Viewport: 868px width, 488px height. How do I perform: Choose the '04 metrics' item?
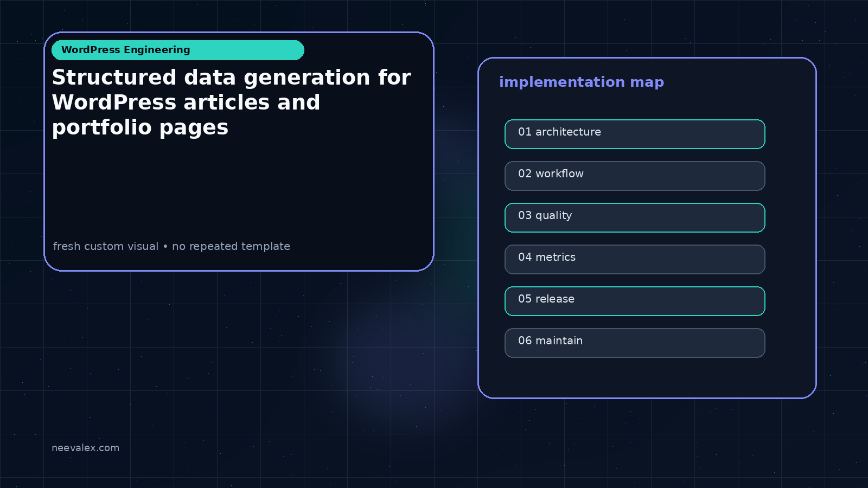pyautogui.click(x=635, y=259)
